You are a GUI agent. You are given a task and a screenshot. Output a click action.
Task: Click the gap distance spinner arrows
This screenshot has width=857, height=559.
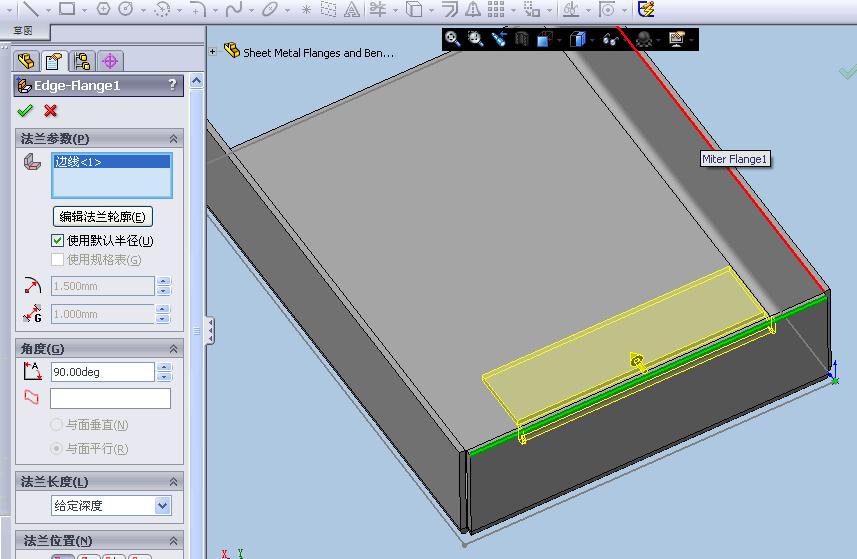pyautogui.click(x=164, y=314)
